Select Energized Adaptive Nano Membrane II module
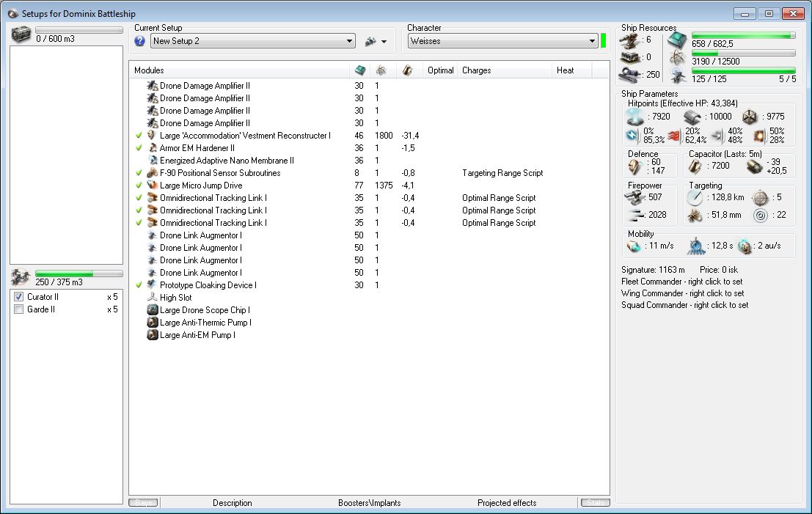 [369, 161]
